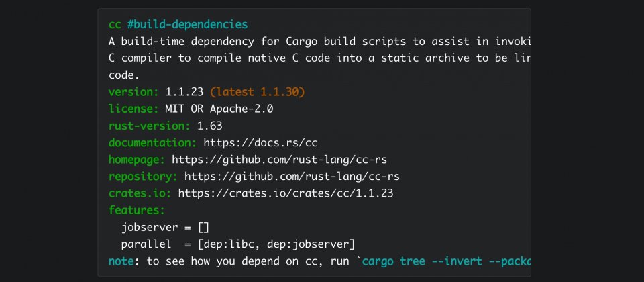Screen dimensions: 644x282
Task: Click the 'features:' heading
Action: [x=137, y=210]
